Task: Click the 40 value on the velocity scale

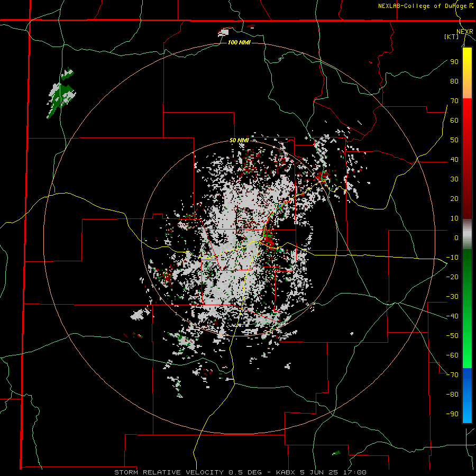Action: (x=454, y=160)
